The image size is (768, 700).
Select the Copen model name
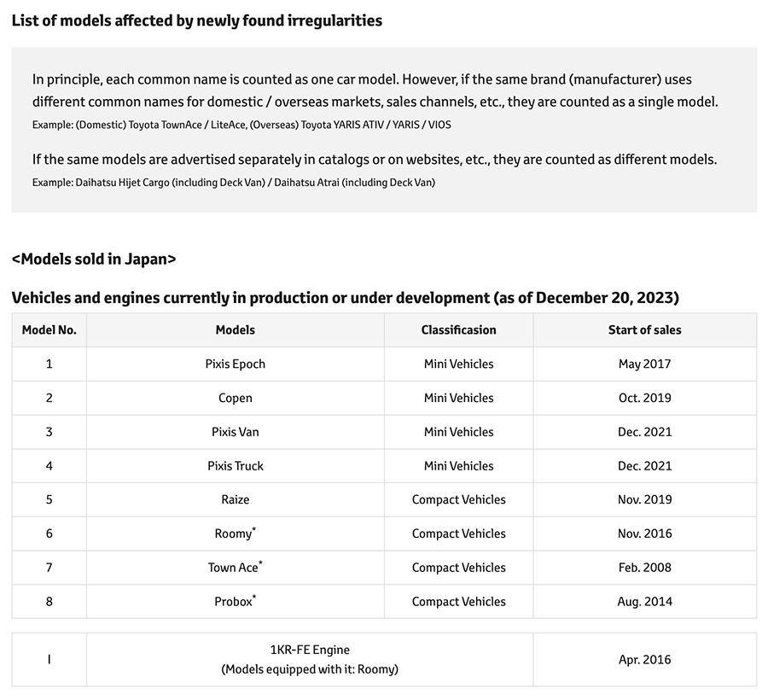click(235, 398)
